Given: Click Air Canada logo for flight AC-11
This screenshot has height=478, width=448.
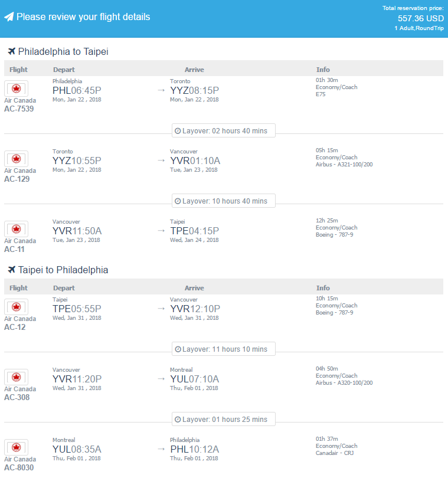Looking at the screenshot, I should (16, 228).
